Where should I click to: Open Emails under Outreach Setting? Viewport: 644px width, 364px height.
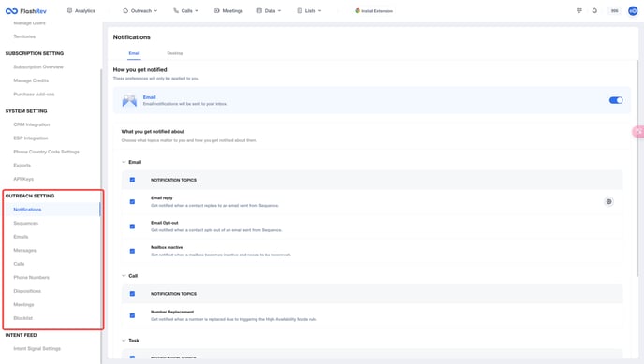[x=21, y=237]
